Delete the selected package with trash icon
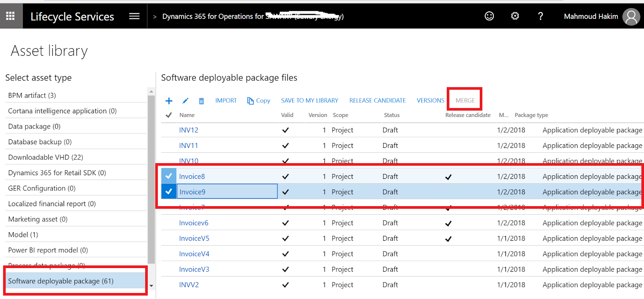Viewport: 644px width, 299px height. pyautogui.click(x=201, y=101)
